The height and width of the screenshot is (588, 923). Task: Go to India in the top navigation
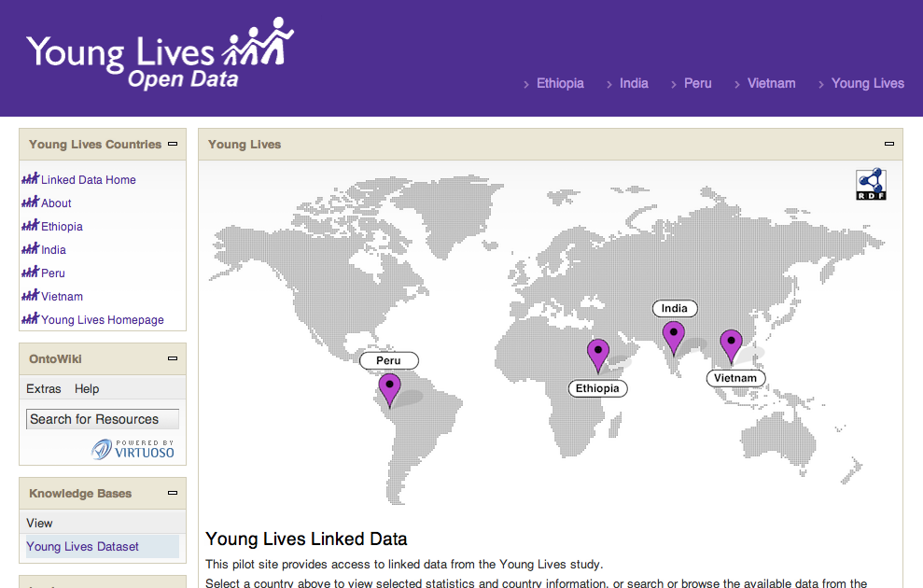click(x=634, y=84)
